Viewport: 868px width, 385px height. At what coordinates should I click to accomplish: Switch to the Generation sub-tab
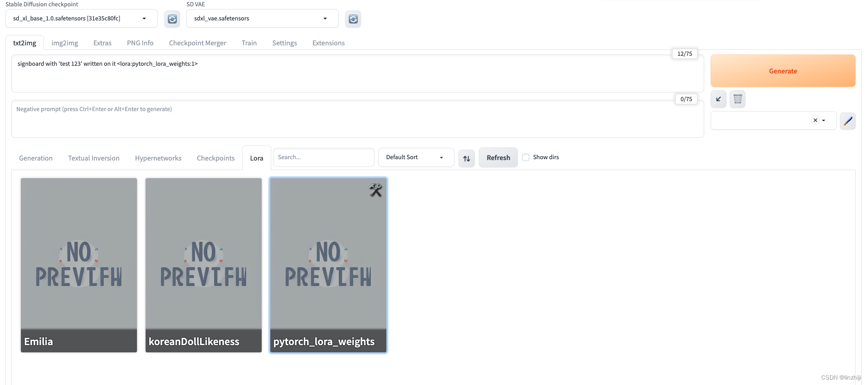coord(36,158)
